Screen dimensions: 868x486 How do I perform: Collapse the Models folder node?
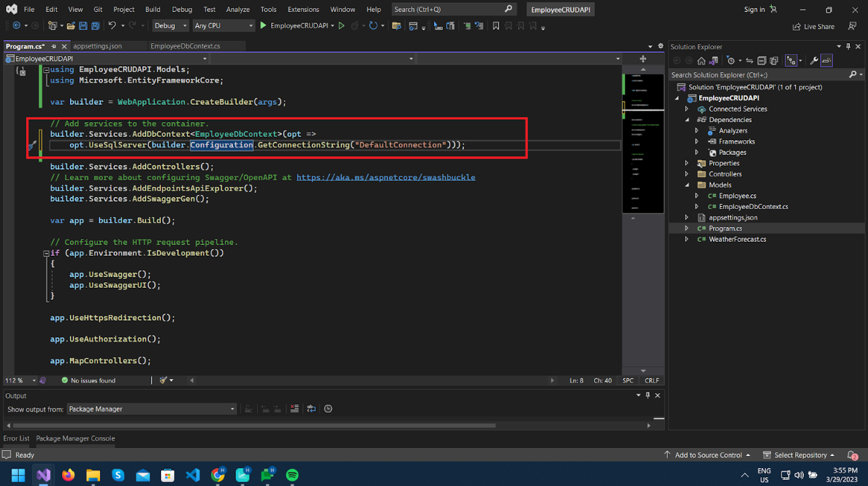coord(686,185)
